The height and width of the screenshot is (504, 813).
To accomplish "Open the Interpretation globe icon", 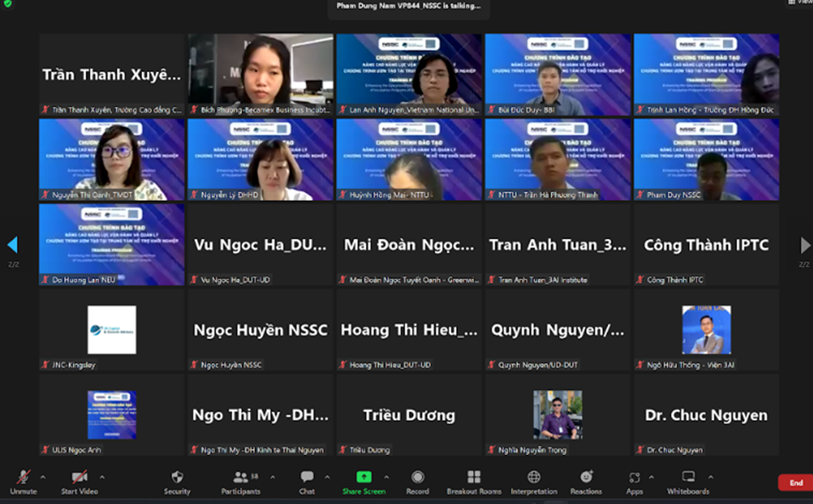I will [534, 478].
